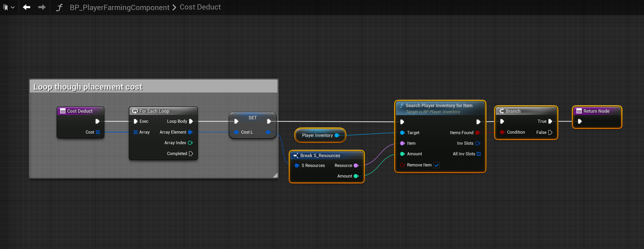Click the forward navigation arrow
The width and height of the screenshot is (644, 249).
42,7
